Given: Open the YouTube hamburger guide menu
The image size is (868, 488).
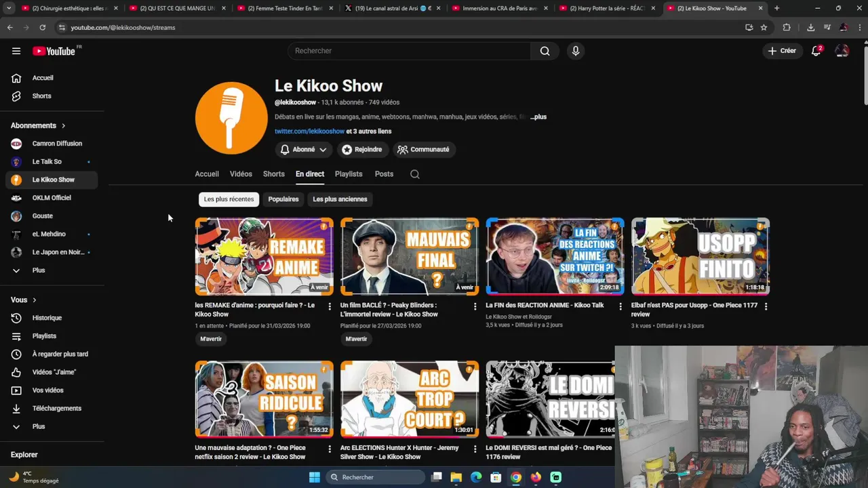Looking at the screenshot, I should click(16, 51).
